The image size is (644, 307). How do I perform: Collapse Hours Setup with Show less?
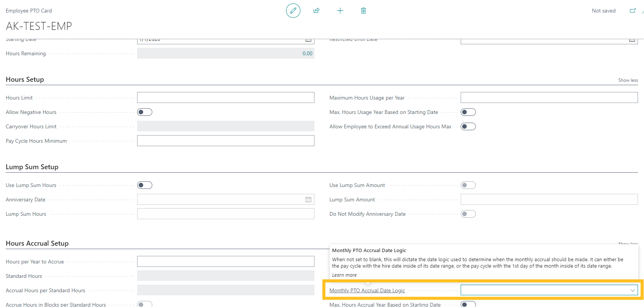click(x=628, y=80)
